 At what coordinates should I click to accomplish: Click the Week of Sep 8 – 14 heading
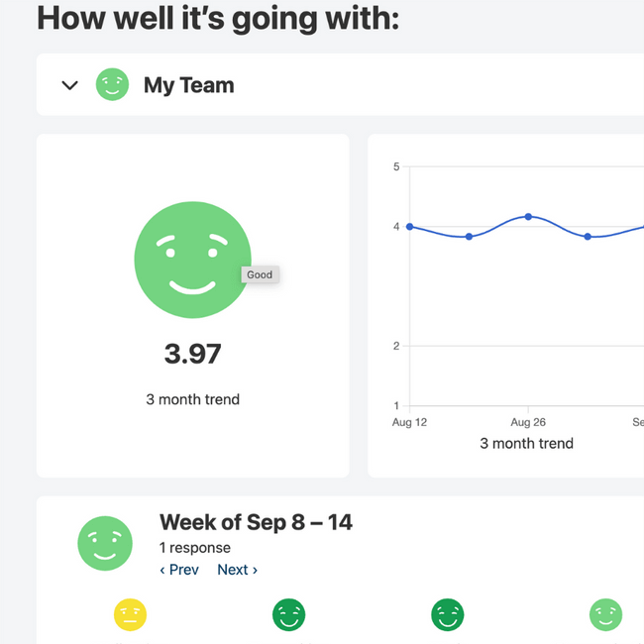(256, 522)
